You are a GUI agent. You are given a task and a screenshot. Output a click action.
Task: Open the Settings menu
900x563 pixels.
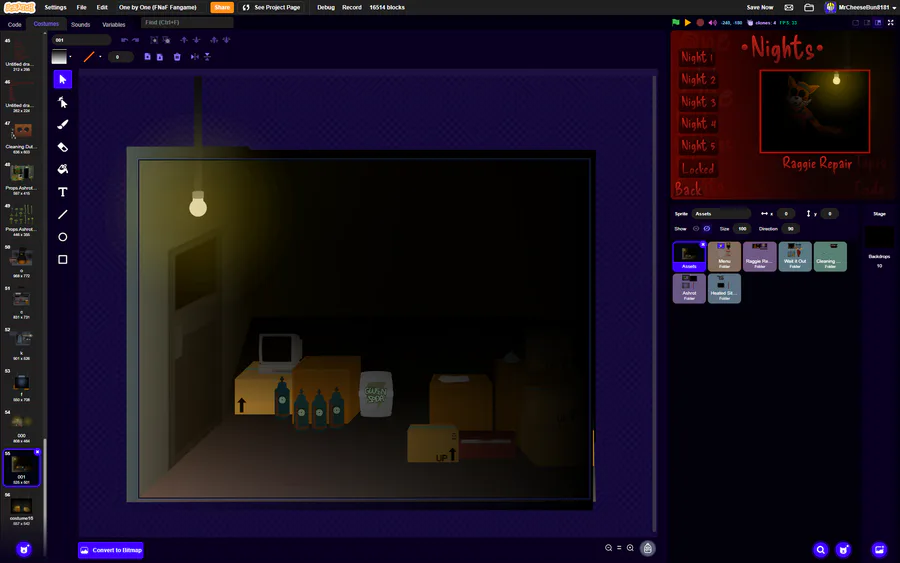pyautogui.click(x=56, y=7)
